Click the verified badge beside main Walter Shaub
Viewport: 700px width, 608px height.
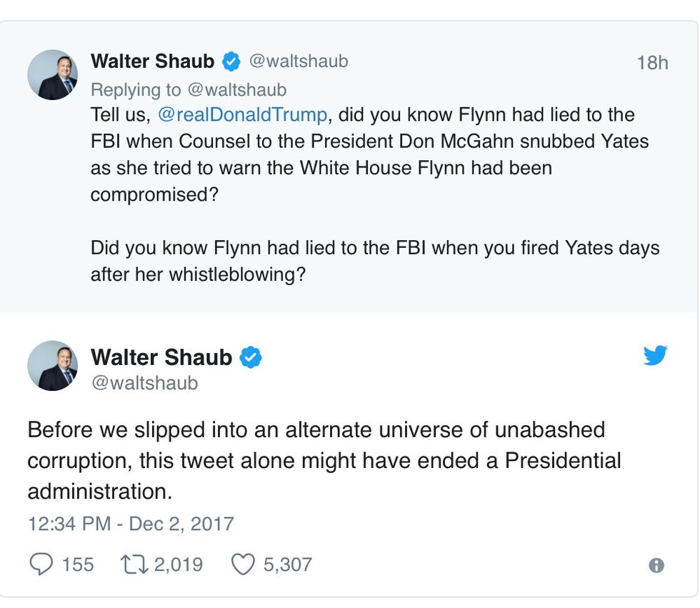point(250,357)
